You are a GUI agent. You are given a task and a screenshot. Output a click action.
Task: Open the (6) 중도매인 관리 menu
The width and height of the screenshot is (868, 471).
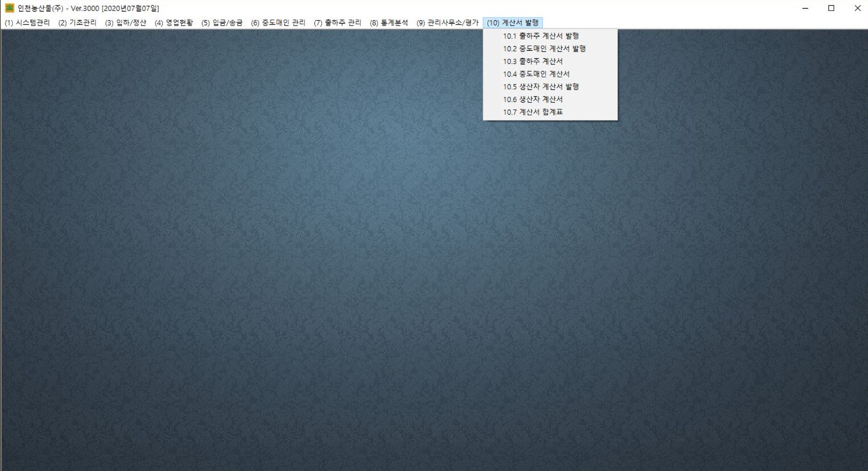coord(278,23)
